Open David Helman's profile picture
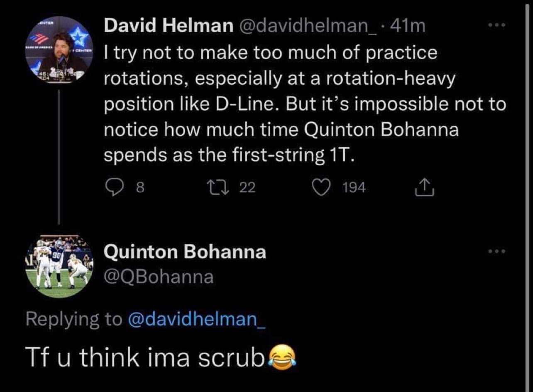This screenshot has width=533, height=392. (x=60, y=49)
